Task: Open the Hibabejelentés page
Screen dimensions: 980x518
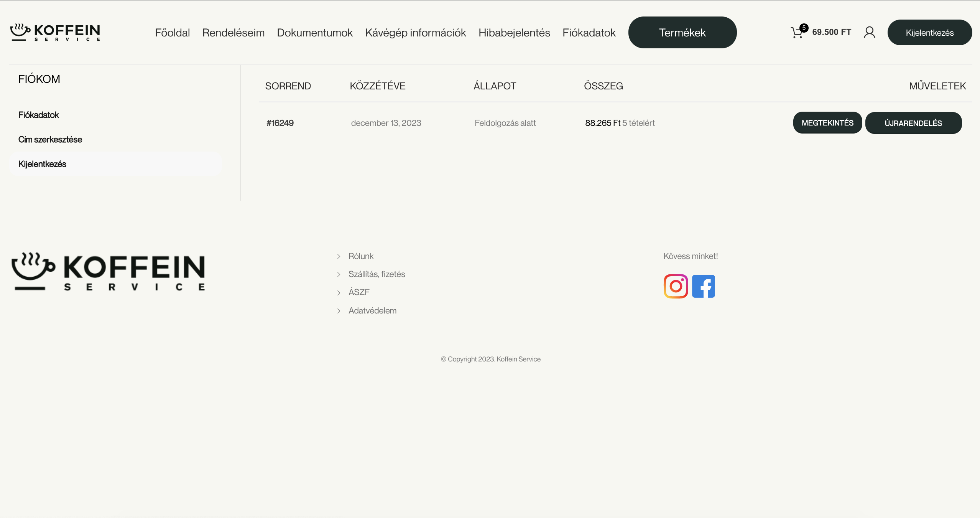Action: coord(514,33)
